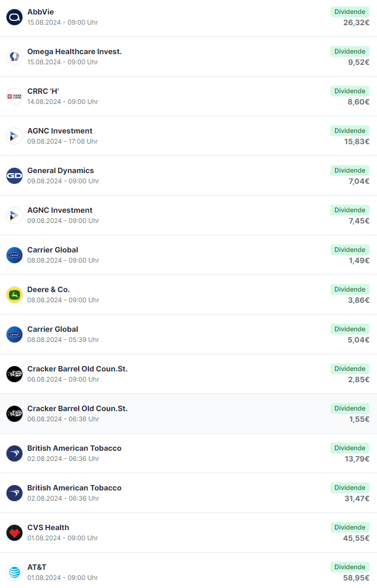Screen dimensions: 377x588
Task: Click the CRRC 'H' red logo
Action: pyautogui.click(x=14, y=96)
